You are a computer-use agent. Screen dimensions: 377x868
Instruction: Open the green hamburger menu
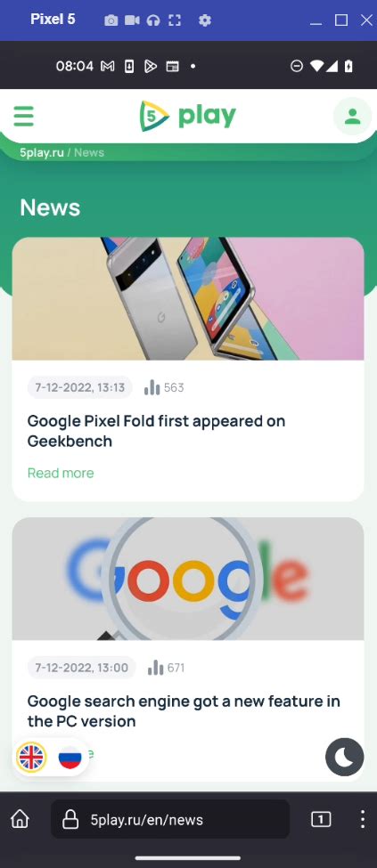(23, 117)
